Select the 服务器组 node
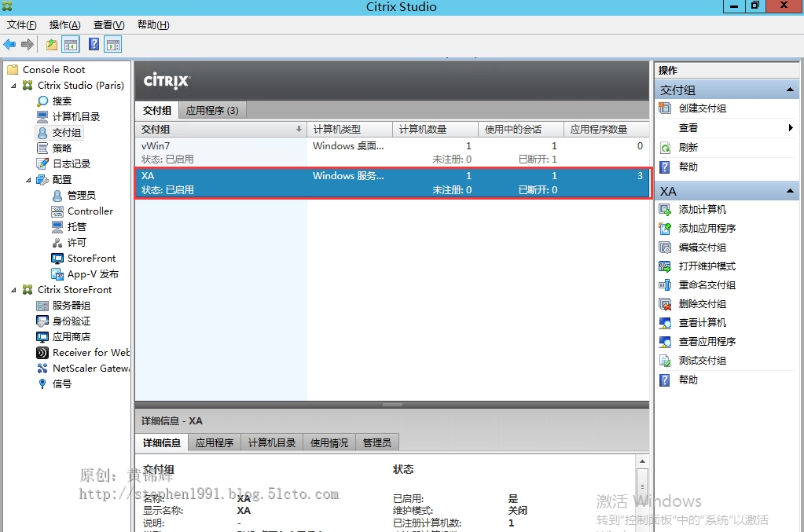 click(71, 306)
